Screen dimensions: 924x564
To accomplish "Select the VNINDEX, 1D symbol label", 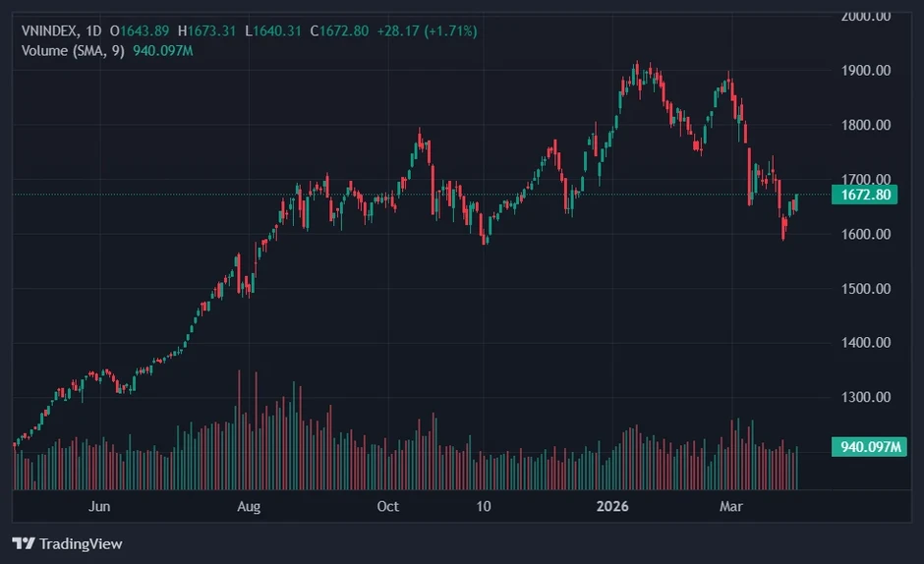I will [x=61, y=30].
